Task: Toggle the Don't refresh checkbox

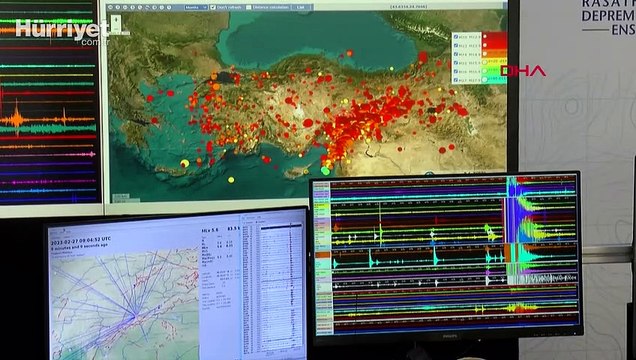Action: pos(213,7)
